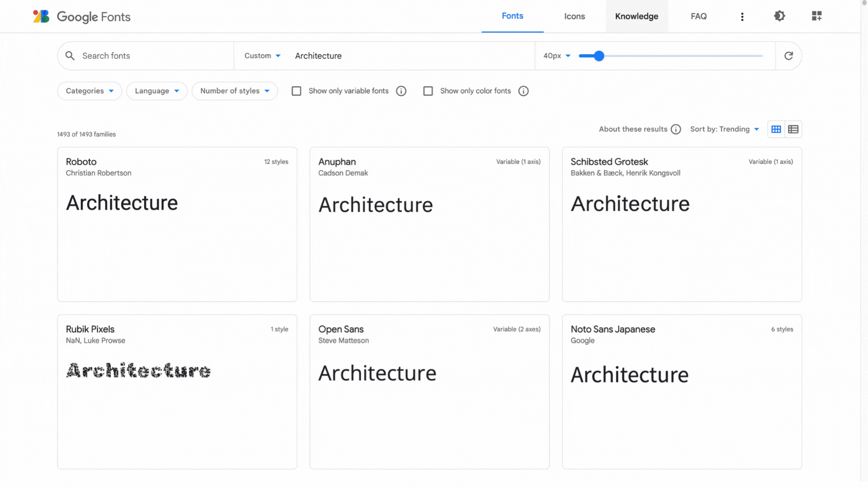Switch to list view layout icon
The height and width of the screenshot is (488, 868).
click(x=793, y=130)
